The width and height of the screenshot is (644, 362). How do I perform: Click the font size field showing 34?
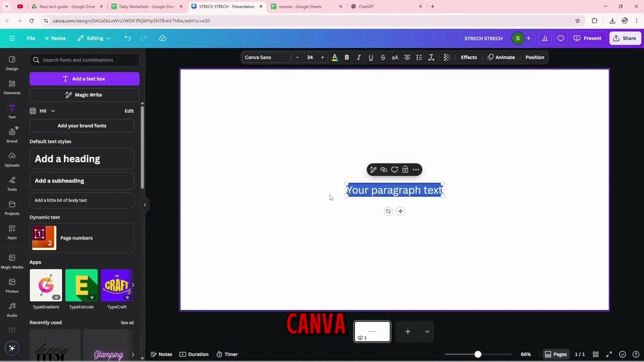click(310, 57)
